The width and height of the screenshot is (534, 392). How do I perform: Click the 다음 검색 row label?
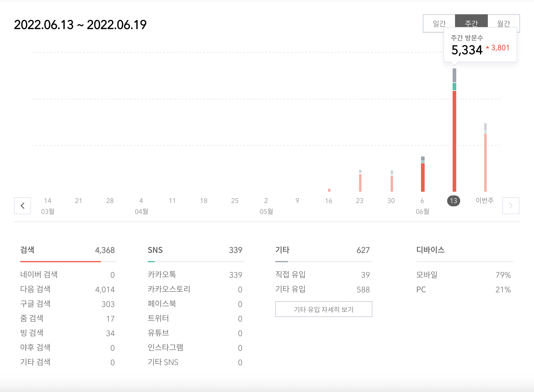point(35,289)
